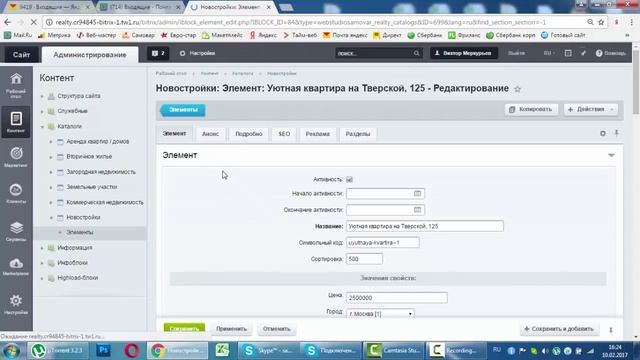
Task: Click the Цена input field
Action: click(x=397, y=298)
